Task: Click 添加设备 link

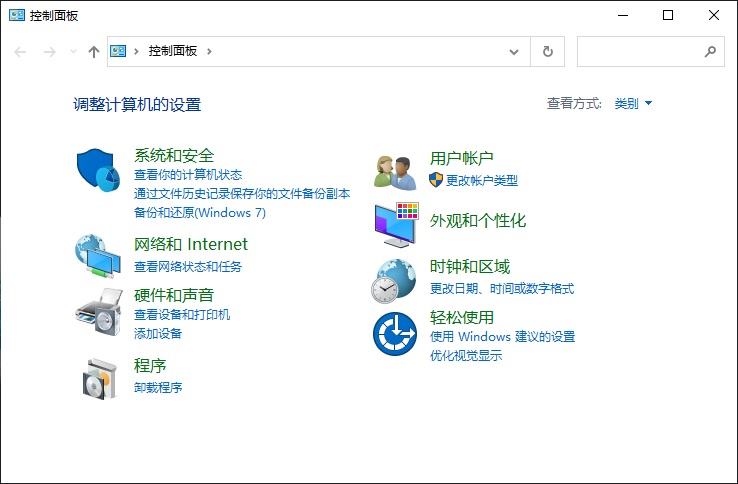Action: click(158, 333)
